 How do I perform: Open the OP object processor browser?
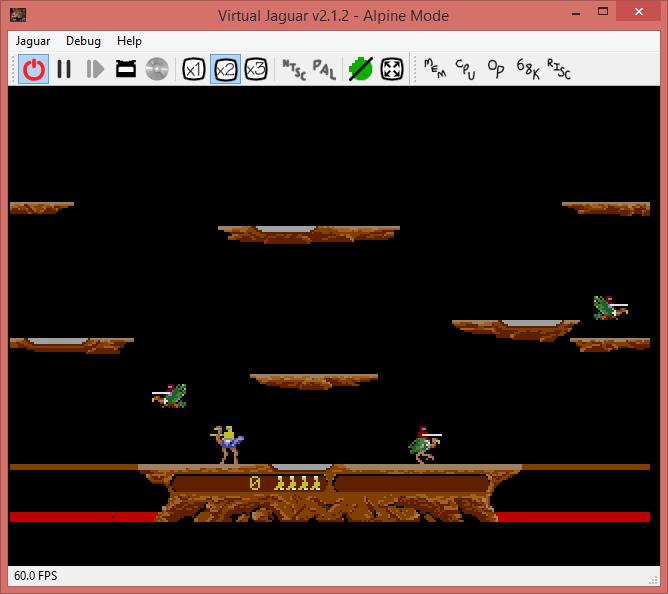[496, 69]
